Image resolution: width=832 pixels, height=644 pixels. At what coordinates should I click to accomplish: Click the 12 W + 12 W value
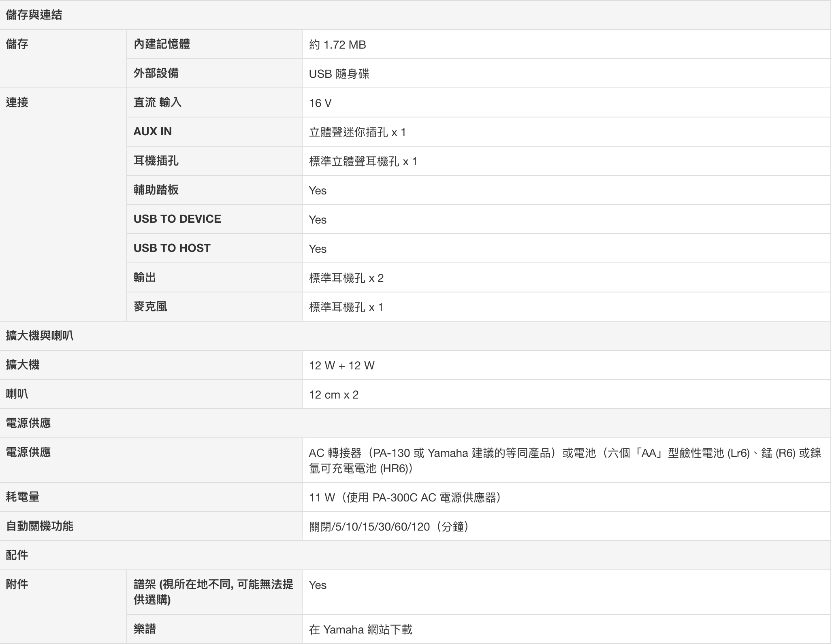point(341,365)
